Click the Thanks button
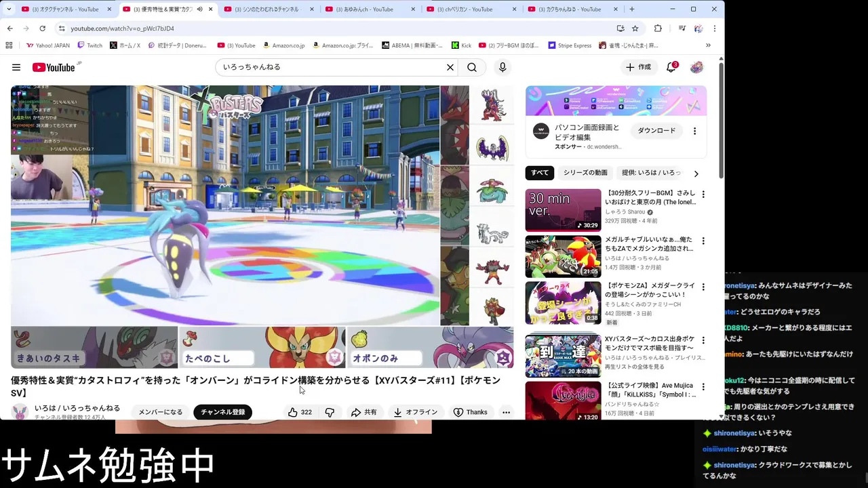868x488 pixels. click(471, 412)
